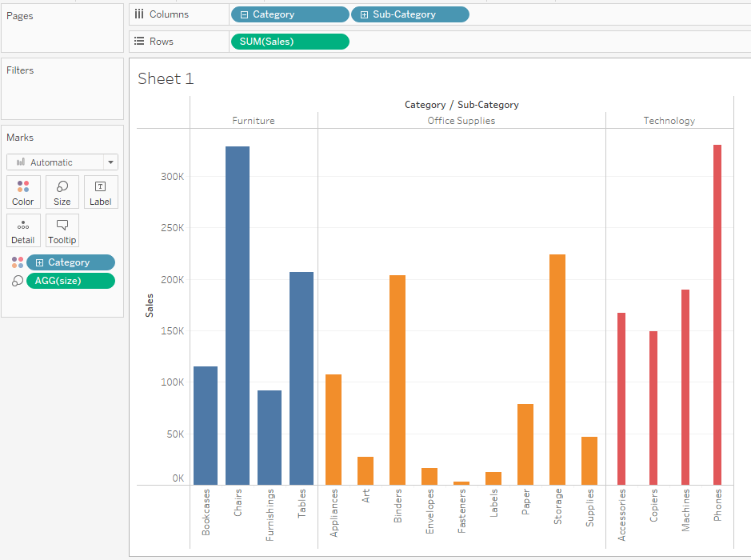
Task: Open the Label mark card
Action: 101,192
